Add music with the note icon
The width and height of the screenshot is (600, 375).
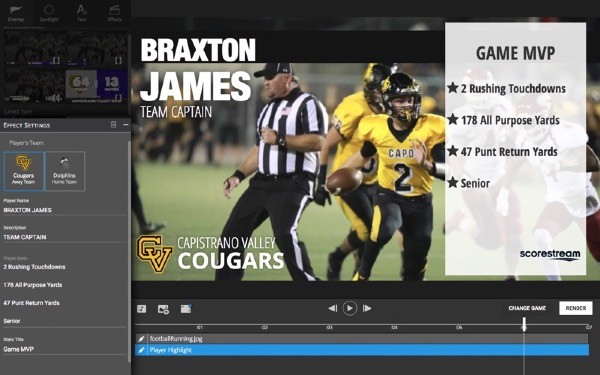pyautogui.click(x=142, y=309)
